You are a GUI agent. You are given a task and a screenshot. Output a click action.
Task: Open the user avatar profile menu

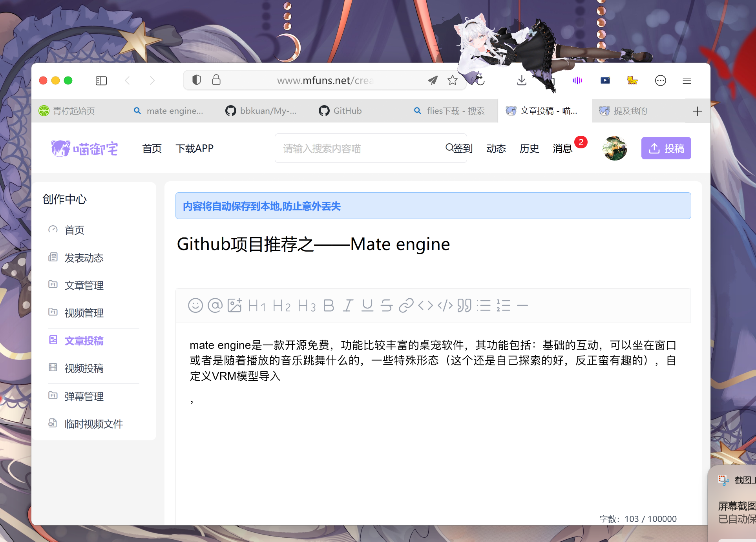(x=614, y=148)
